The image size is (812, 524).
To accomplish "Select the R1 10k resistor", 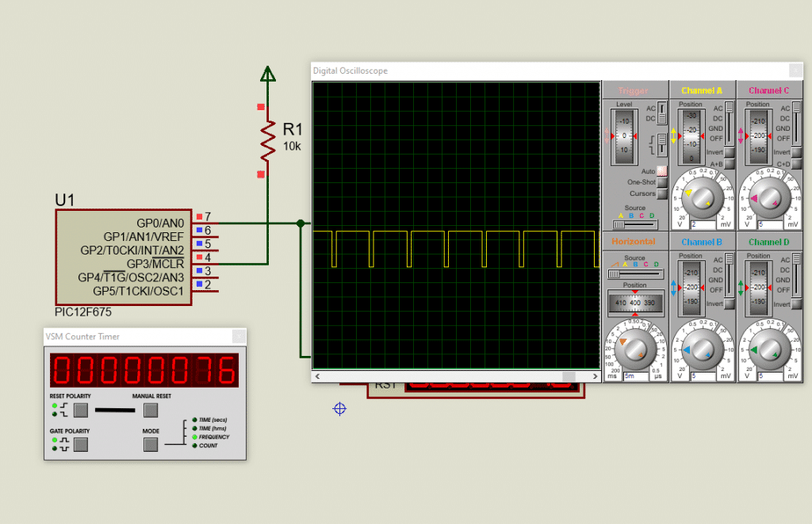I will [x=268, y=141].
